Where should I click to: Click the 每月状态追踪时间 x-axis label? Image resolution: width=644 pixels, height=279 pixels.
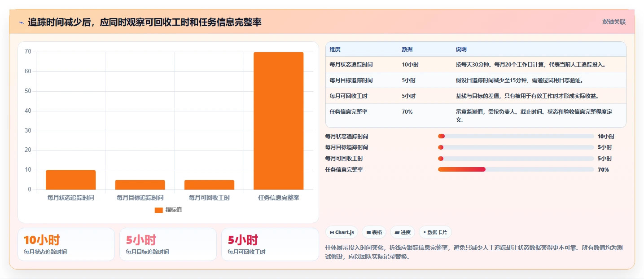click(x=70, y=198)
